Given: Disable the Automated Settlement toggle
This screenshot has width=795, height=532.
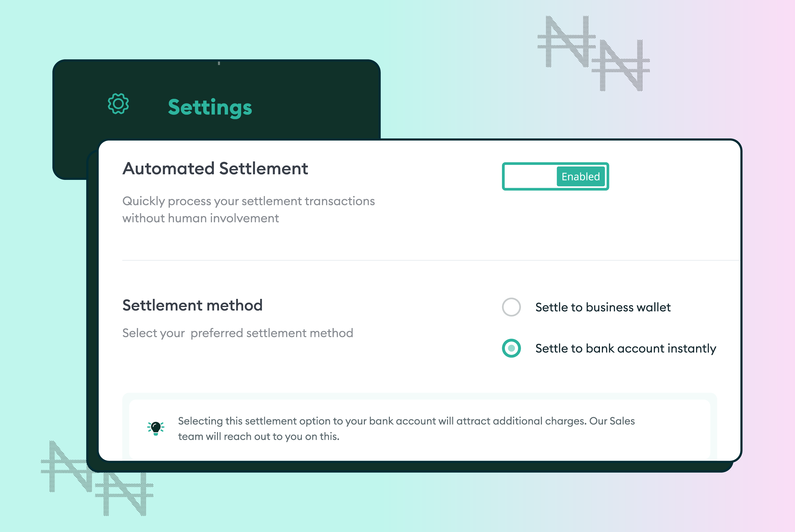Looking at the screenshot, I should [x=555, y=176].
